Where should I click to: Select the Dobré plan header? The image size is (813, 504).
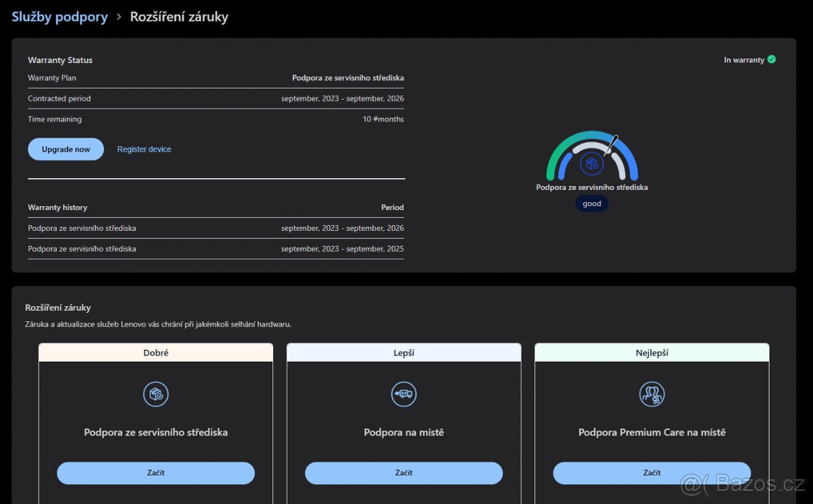tap(156, 353)
